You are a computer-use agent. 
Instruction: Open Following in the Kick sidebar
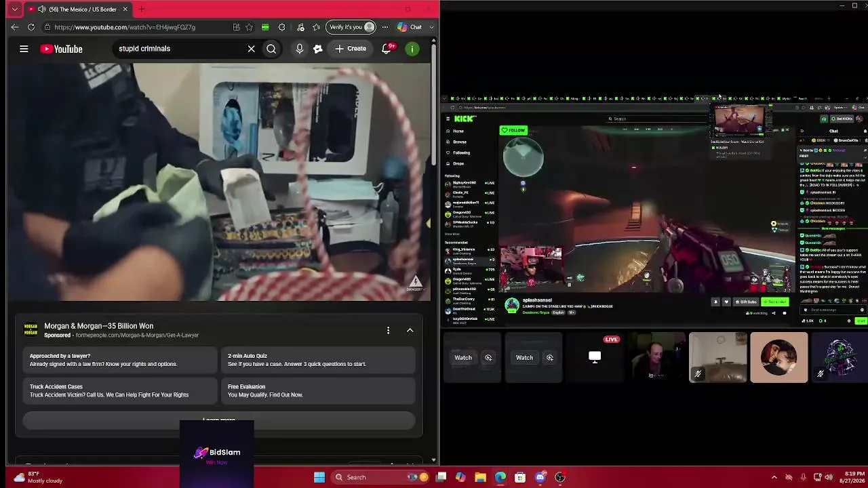pyautogui.click(x=461, y=153)
